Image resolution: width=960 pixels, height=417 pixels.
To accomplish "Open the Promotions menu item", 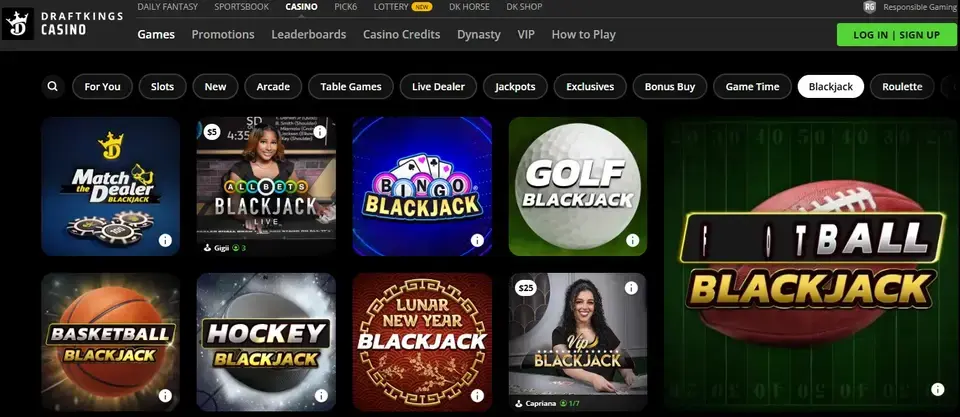I will pos(223,34).
